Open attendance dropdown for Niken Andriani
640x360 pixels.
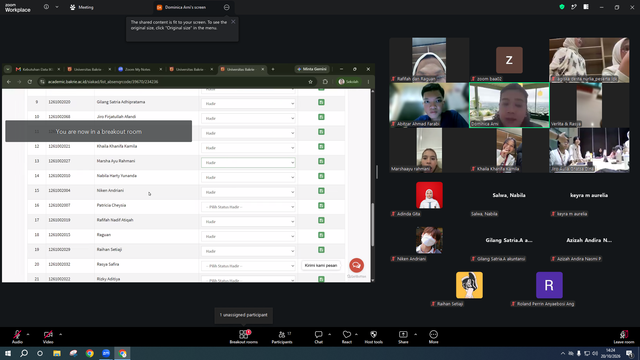pyautogui.click(x=248, y=192)
